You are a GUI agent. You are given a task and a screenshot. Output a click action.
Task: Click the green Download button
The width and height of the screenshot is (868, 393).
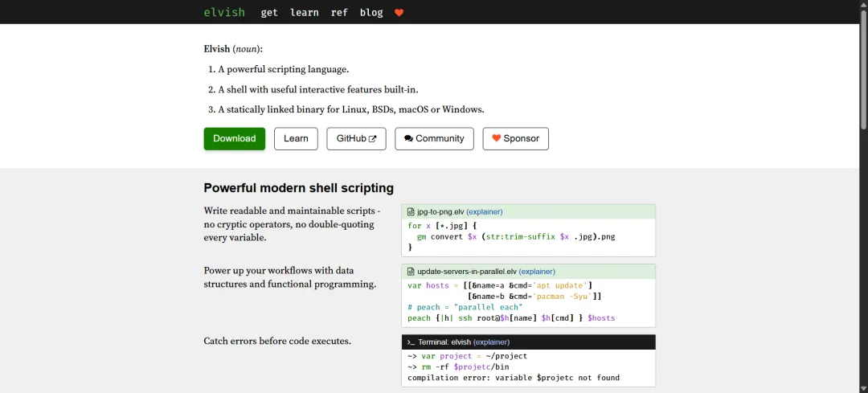pyautogui.click(x=235, y=138)
